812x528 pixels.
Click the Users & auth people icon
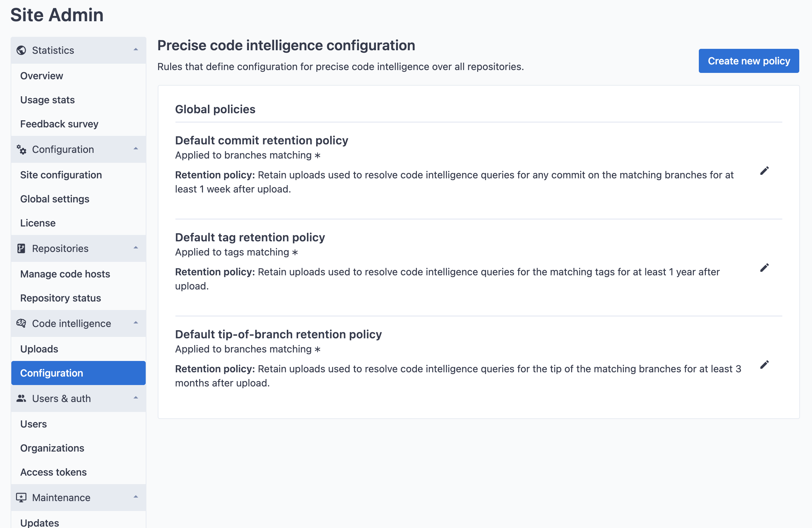click(x=22, y=398)
